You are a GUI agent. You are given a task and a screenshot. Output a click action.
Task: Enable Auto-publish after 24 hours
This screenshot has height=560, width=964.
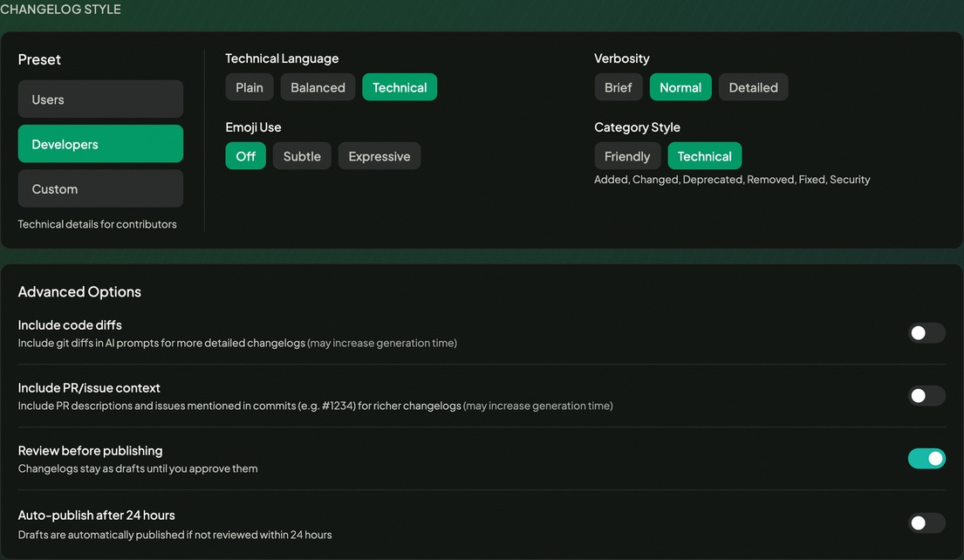pyautogui.click(x=926, y=522)
